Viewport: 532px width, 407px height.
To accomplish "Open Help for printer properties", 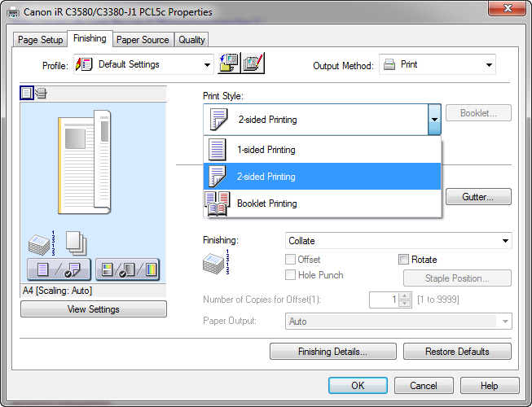I will (x=490, y=386).
